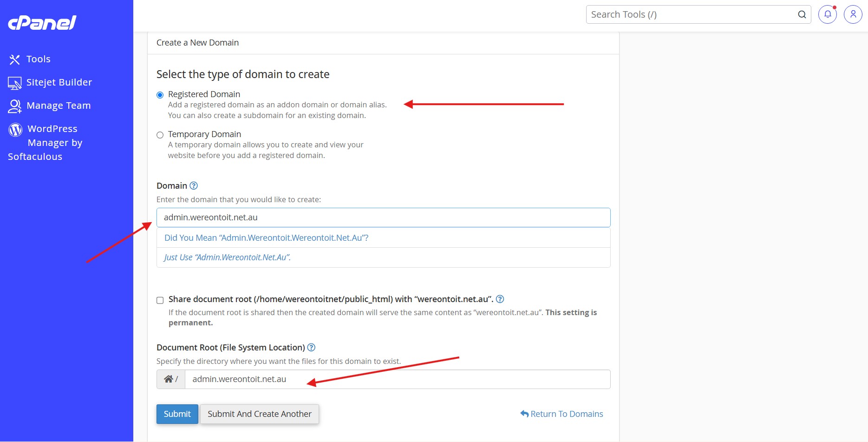Click the Registered Domain label text
868x442 pixels.
204,94
